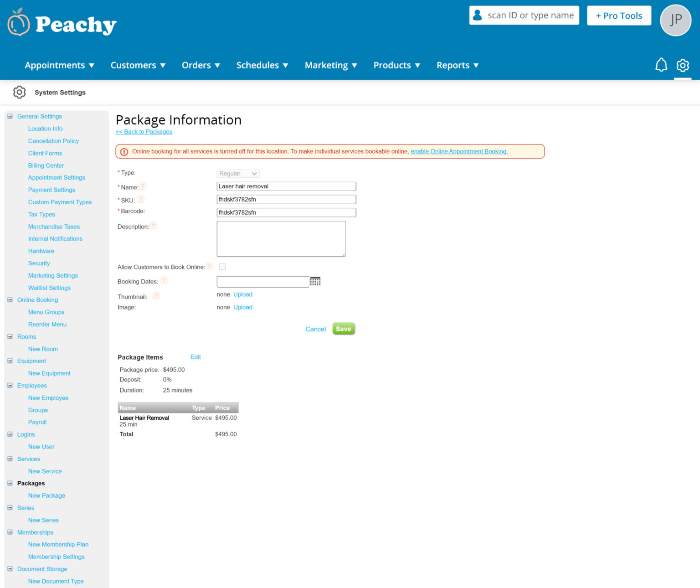The height and width of the screenshot is (588, 700).
Task: Open the Reports menu
Action: coord(457,65)
